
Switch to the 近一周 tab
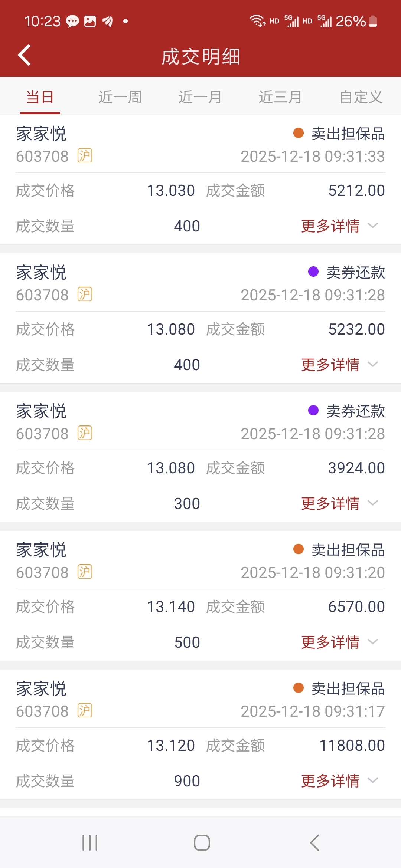point(120,97)
